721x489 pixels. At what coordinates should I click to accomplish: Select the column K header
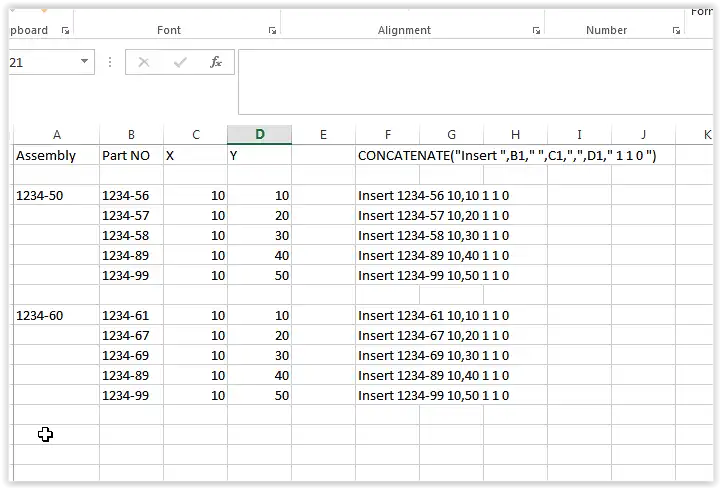[x=707, y=135]
